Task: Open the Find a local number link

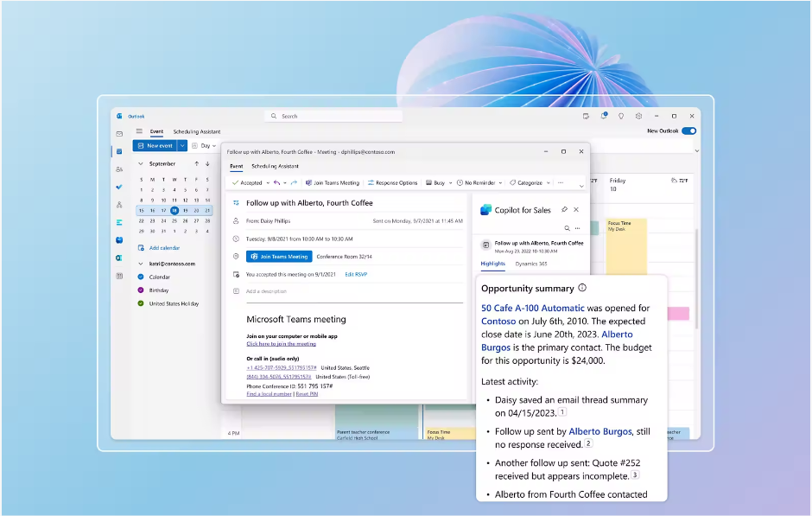Action: pos(270,394)
